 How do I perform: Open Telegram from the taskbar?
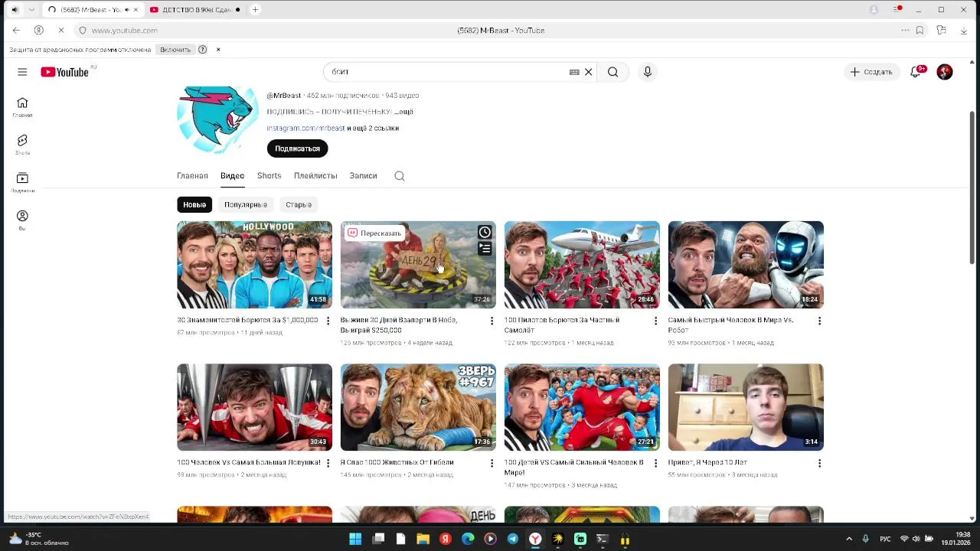point(513,539)
